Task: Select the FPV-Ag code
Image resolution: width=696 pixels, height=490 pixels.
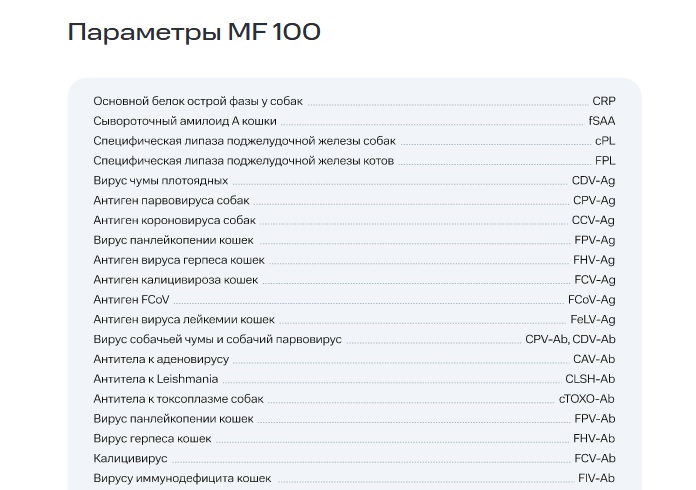Action: pos(595,240)
